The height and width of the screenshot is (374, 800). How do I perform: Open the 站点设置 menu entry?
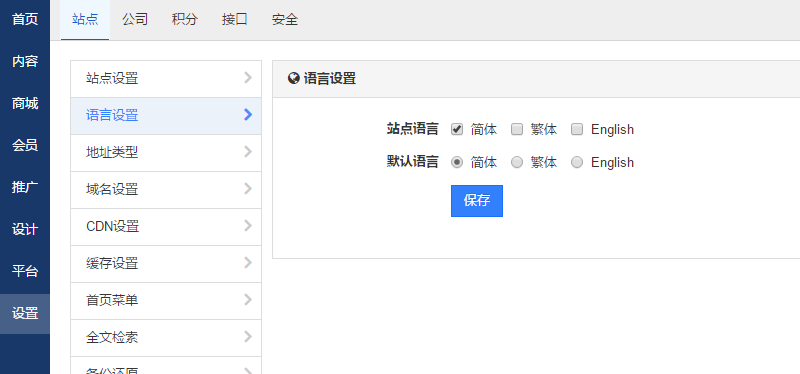point(166,79)
